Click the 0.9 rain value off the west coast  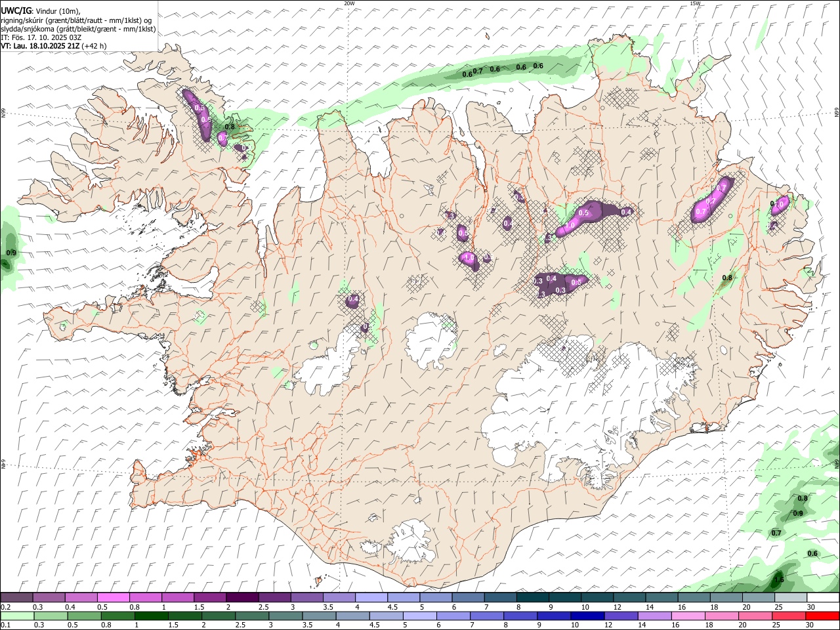point(11,253)
